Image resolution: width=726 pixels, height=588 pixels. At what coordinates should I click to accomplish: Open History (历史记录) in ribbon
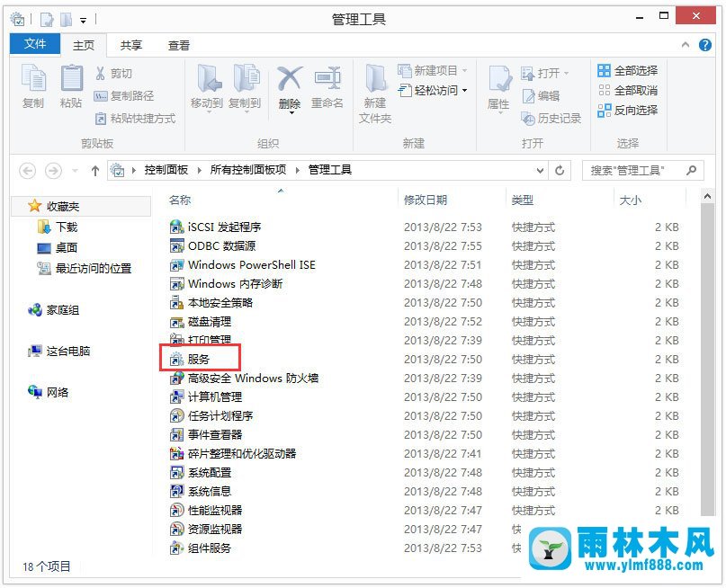[x=551, y=119]
